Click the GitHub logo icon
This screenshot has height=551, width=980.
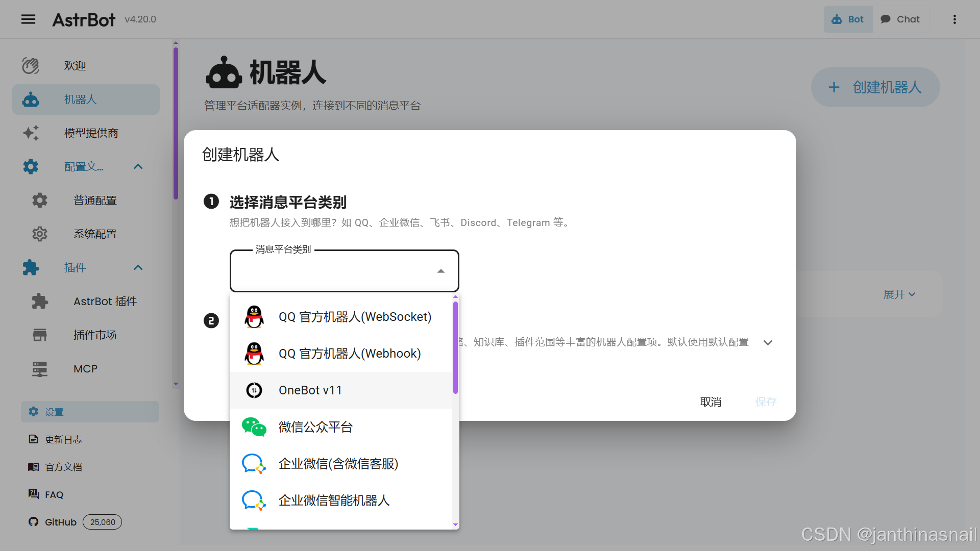tap(34, 522)
